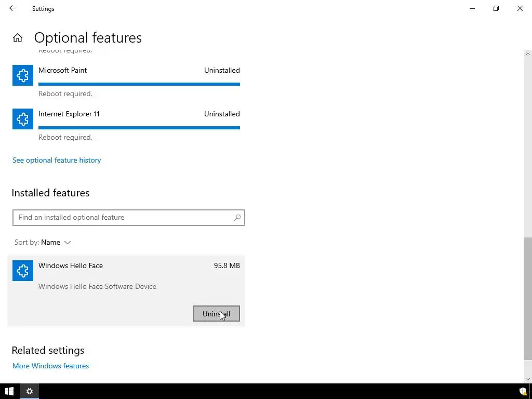This screenshot has width=532, height=399.
Task: Uninstall Windows Hello Face
Action: (x=217, y=313)
